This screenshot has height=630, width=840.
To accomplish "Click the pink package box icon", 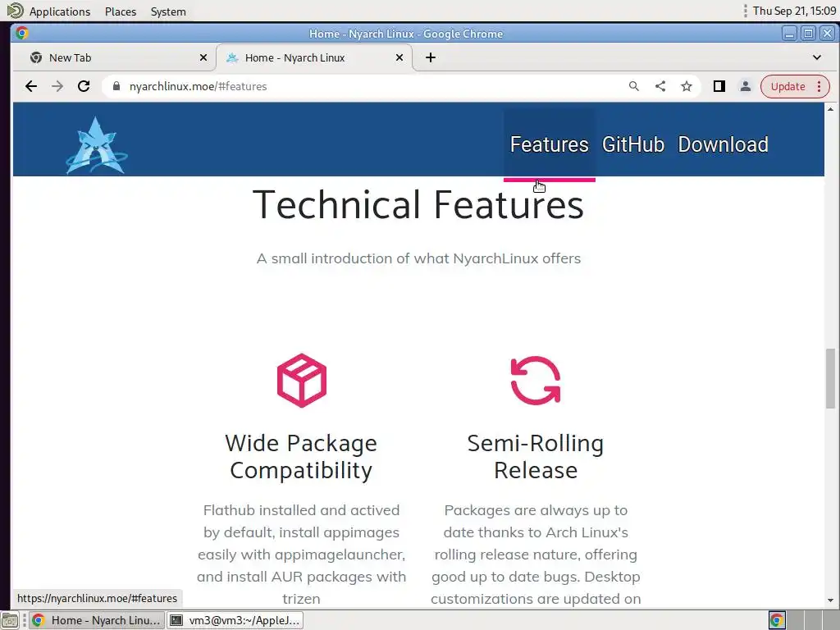I will 302,381.
